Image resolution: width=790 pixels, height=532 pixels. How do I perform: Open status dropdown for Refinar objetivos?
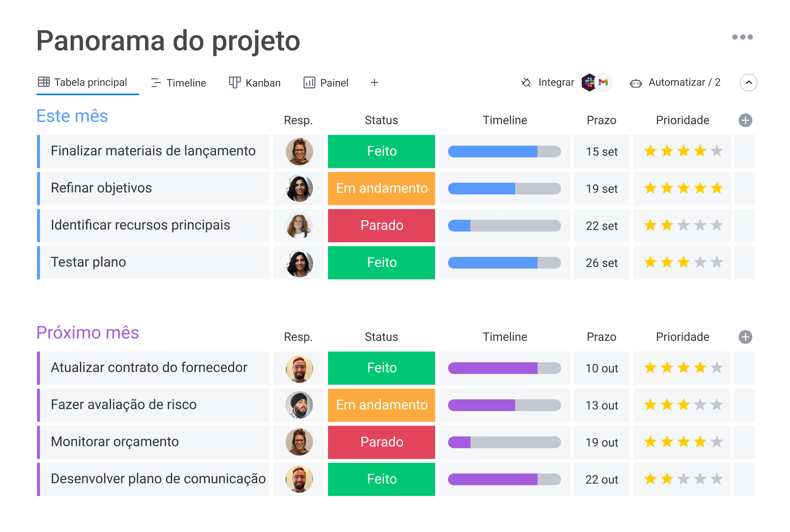click(x=381, y=188)
